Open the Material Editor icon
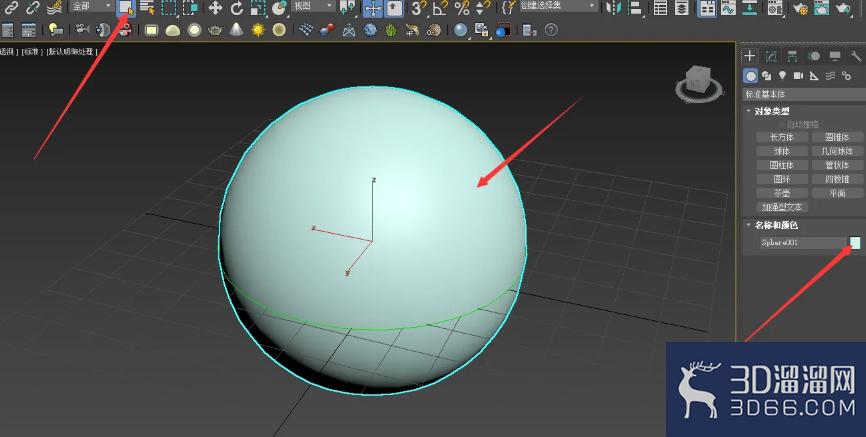Screen dimensions: 866x437 [x=775, y=8]
